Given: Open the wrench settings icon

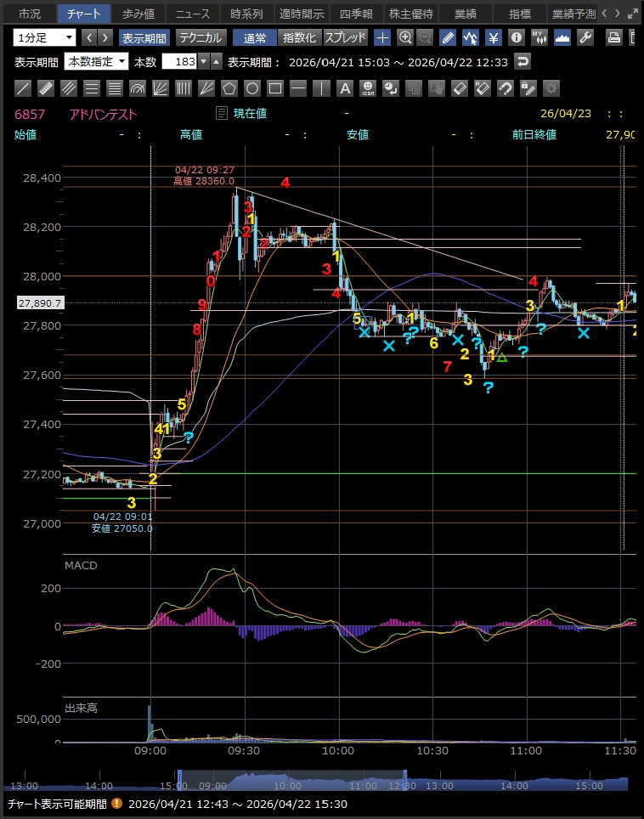Looking at the screenshot, I should (585, 37).
